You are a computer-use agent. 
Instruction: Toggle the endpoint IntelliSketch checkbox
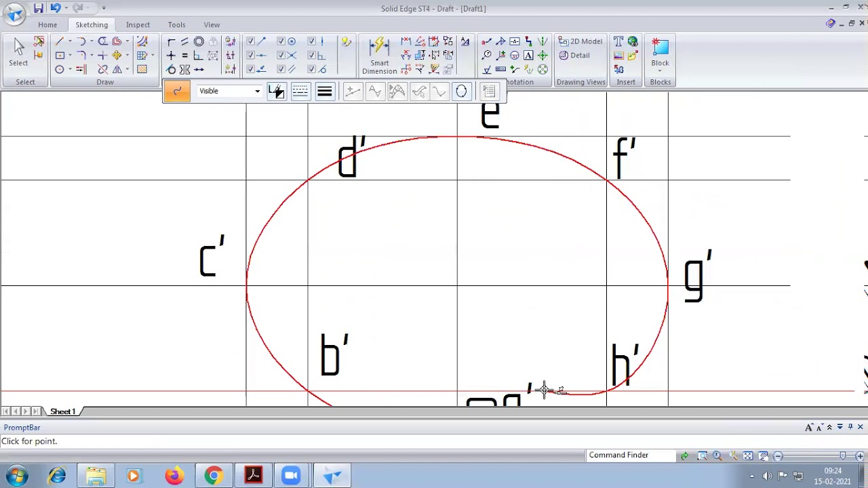250,41
